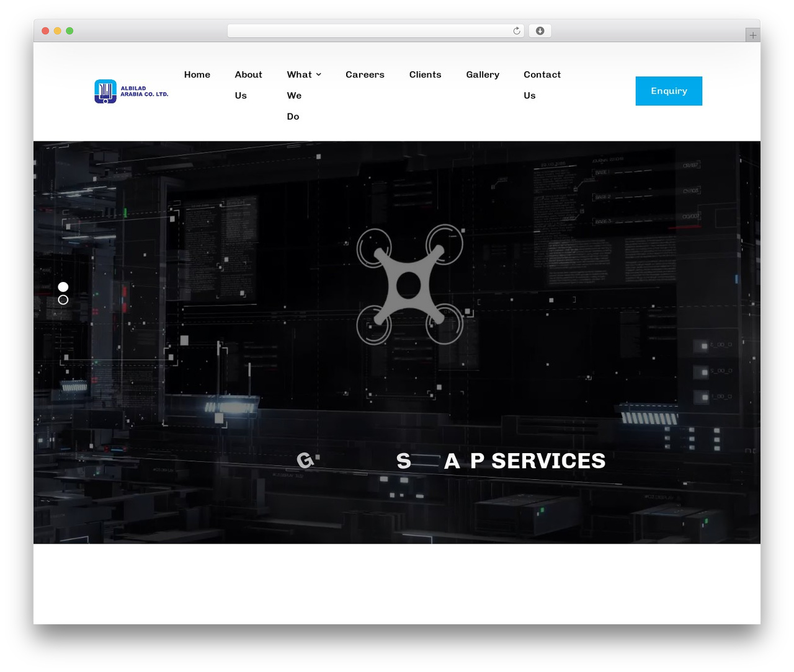Expand the What We Do chevron
This screenshot has height=672, width=794.
[319, 74]
